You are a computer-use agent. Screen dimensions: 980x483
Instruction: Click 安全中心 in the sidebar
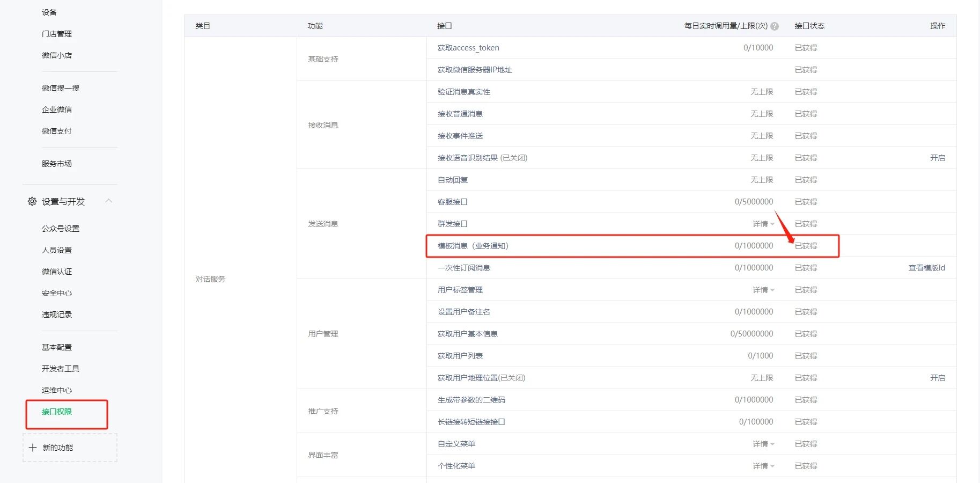coord(56,292)
